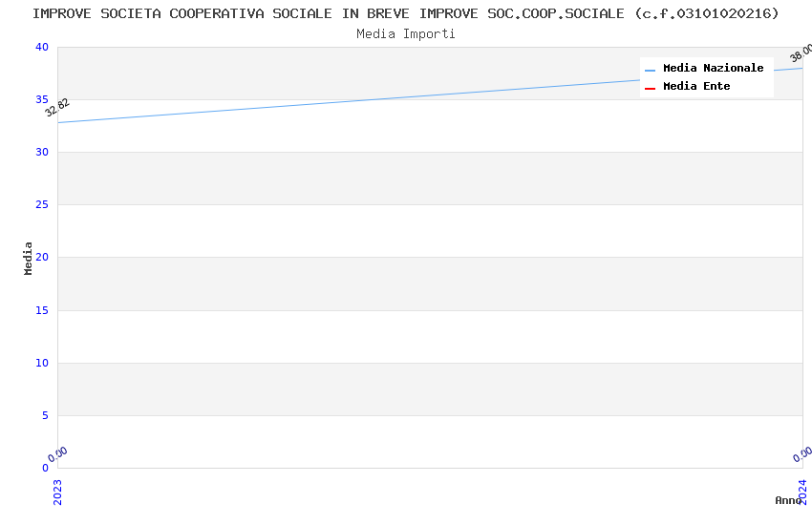The image size is (812, 525).
Task: Click the 40 y-axis tick label
Action: (41, 47)
